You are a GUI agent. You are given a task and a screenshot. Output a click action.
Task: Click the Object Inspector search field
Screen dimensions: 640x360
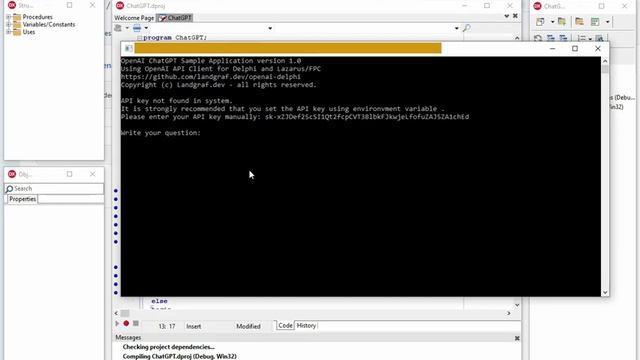coord(54,189)
